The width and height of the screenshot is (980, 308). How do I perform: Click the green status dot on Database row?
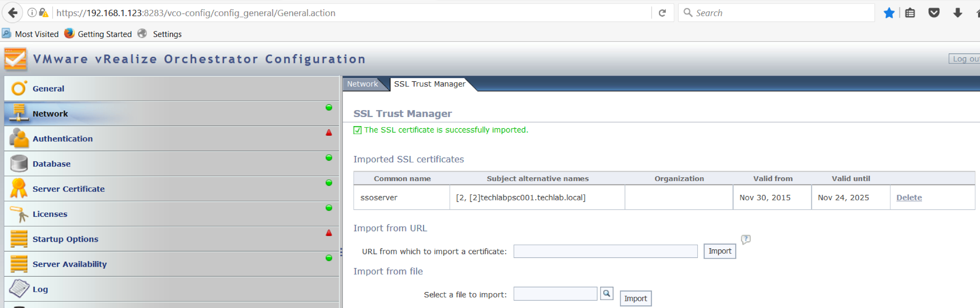click(329, 157)
